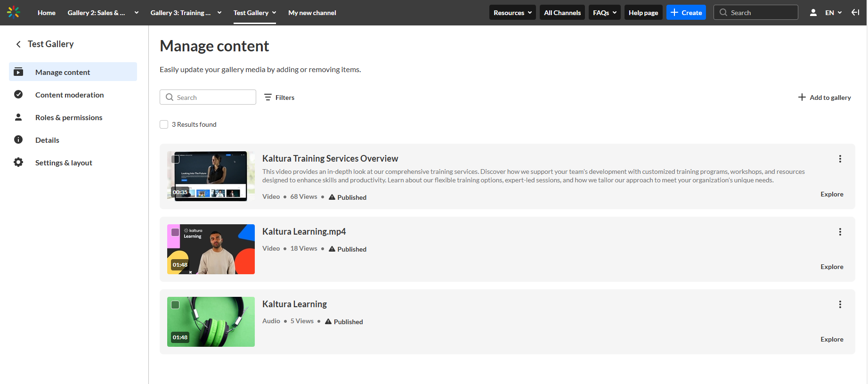
Task: Click the plus icon in Create button
Action: click(x=674, y=12)
